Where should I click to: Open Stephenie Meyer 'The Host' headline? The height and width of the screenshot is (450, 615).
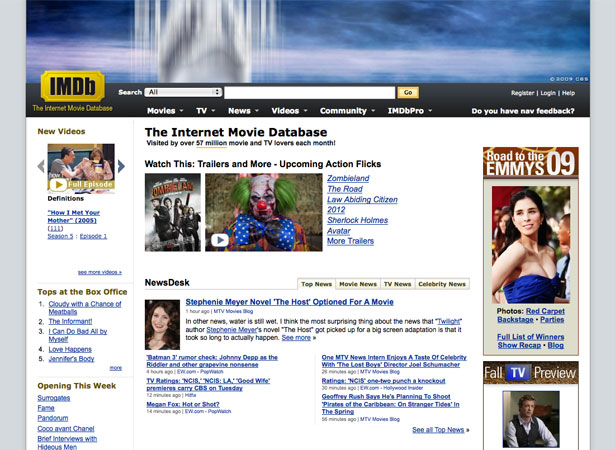pyautogui.click(x=289, y=302)
